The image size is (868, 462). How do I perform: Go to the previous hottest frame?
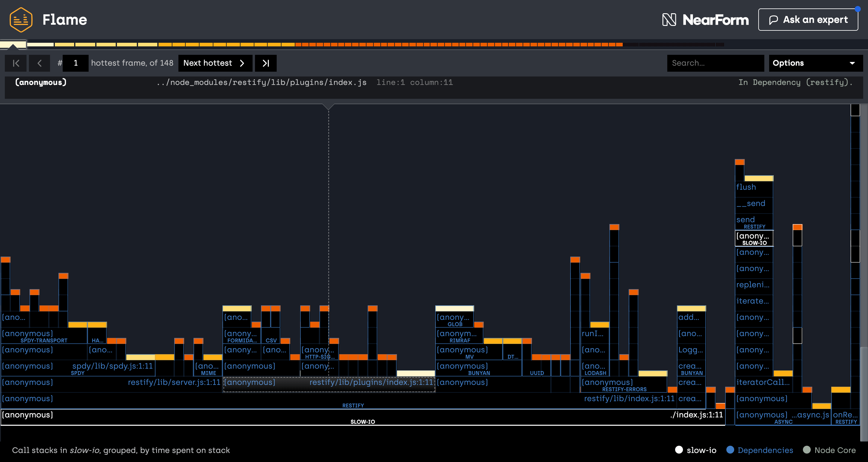point(39,63)
